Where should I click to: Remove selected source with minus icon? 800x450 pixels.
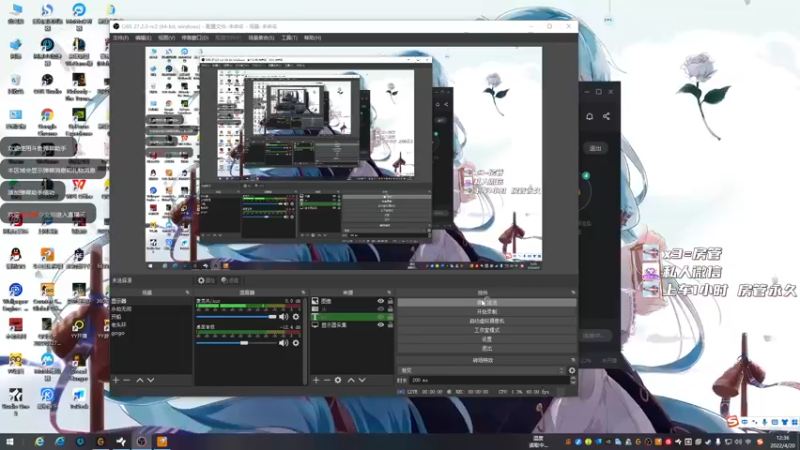[327, 380]
